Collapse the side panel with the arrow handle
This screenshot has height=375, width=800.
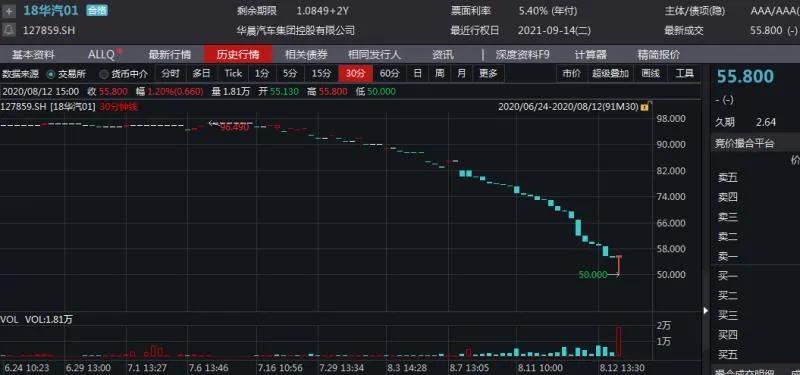[x=706, y=310]
